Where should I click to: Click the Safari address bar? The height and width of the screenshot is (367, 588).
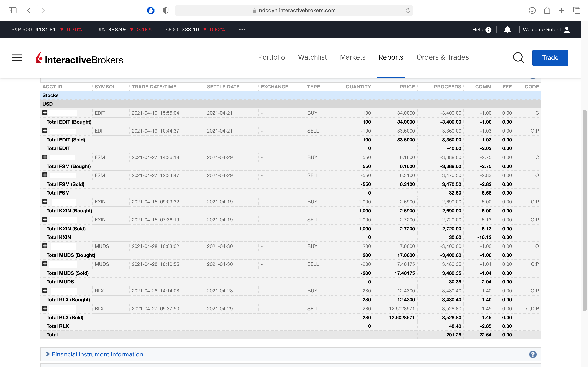(x=294, y=10)
